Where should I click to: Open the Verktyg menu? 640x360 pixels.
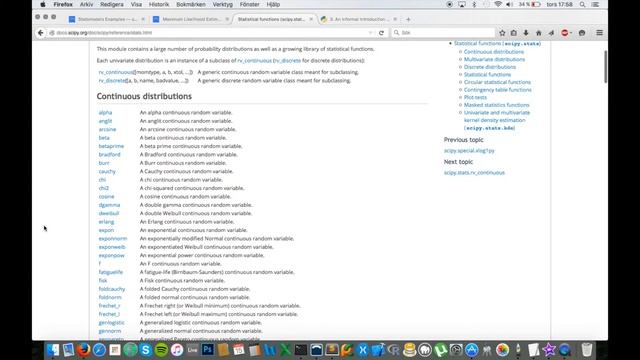pos(222,4)
